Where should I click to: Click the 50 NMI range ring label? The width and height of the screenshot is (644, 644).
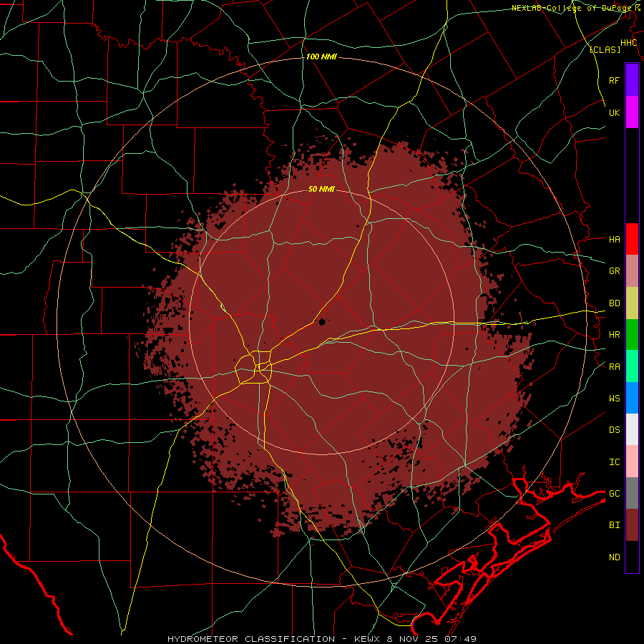click(x=321, y=190)
